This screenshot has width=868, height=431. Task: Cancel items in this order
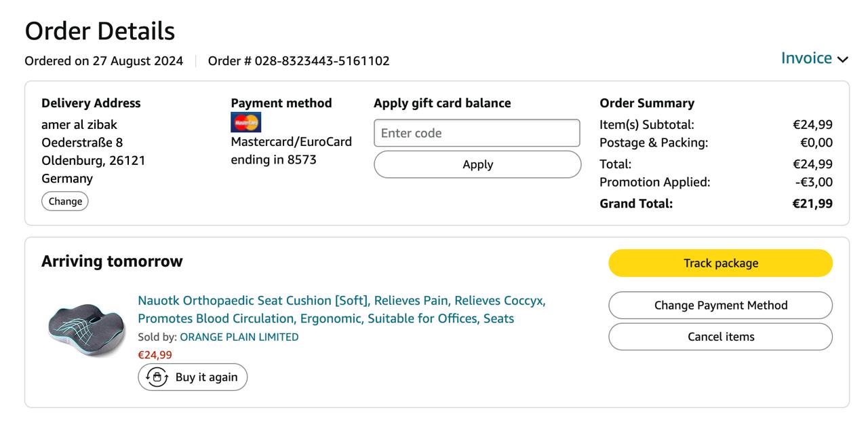pyautogui.click(x=720, y=337)
